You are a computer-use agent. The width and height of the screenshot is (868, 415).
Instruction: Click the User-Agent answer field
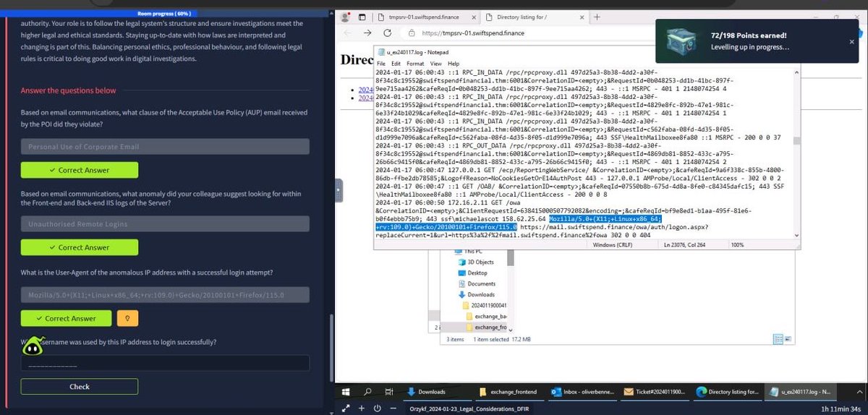click(x=165, y=295)
